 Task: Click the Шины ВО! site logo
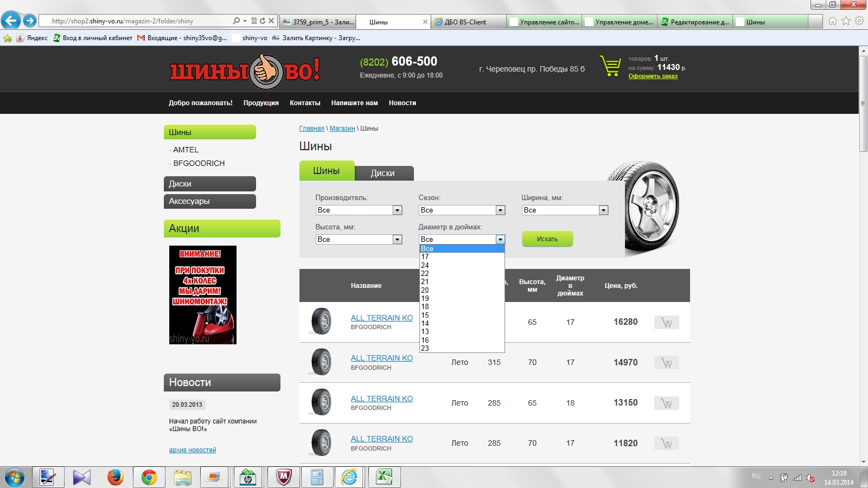point(245,71)
